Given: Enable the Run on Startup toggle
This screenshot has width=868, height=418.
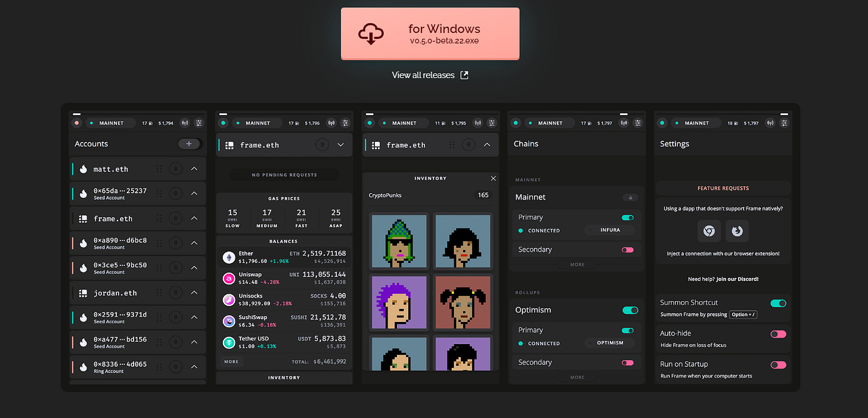Looking at the screenshot, I should coord(779,365).
